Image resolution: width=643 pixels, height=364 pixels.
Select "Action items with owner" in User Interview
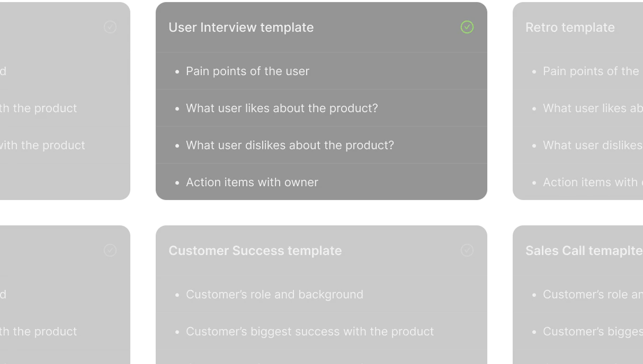pos(252,183)
